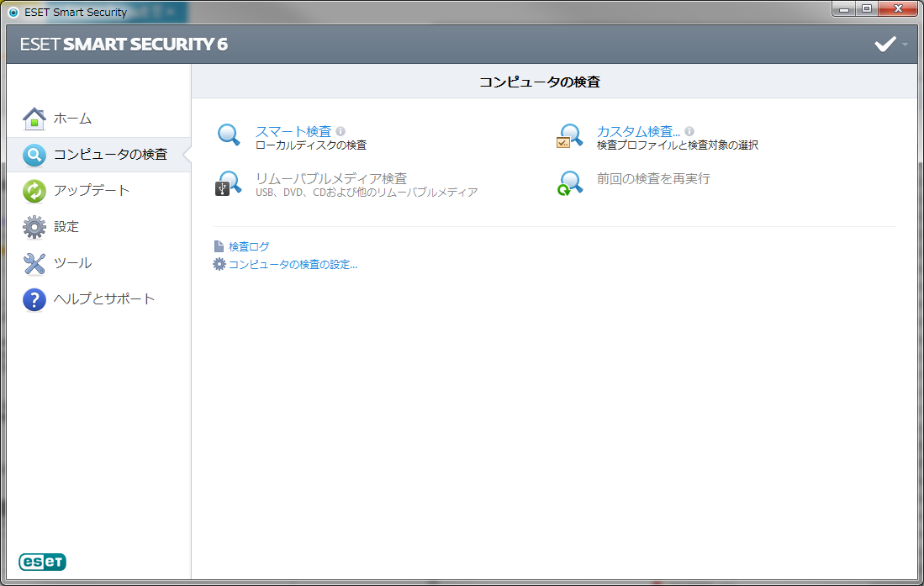Open the 設定 section
The width and height of the screenshot is (924, 586).
(66, 226)
